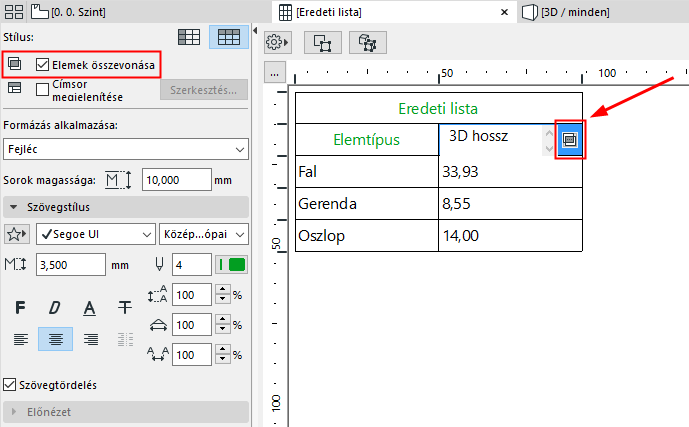Collapse the left panel with the arrow
689x427 pixels.
pos(255,30)
